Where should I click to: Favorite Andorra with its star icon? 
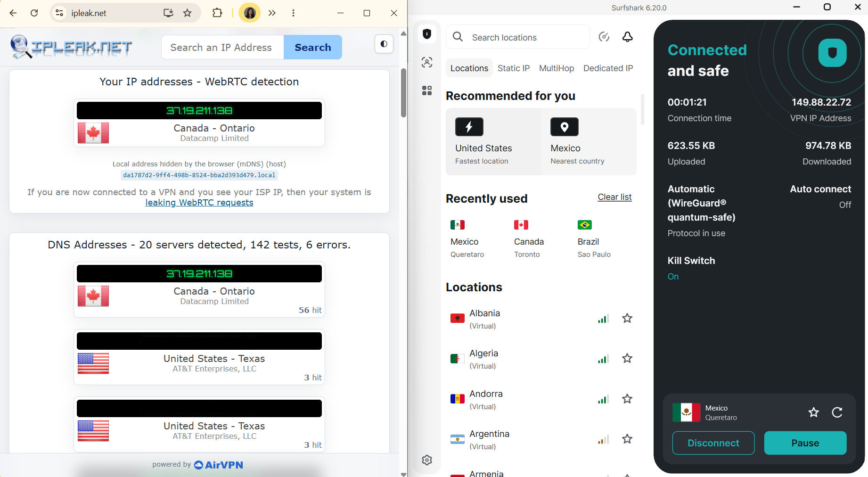click(627, 399)
